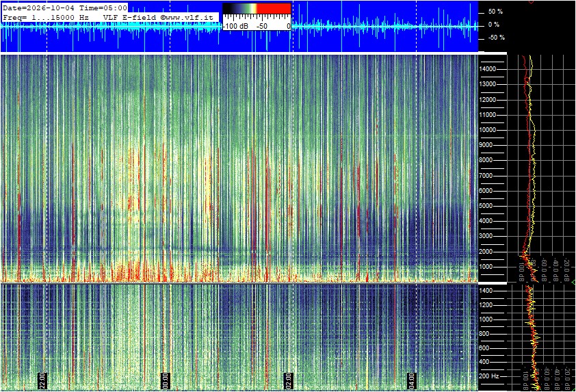Click the "Freq= 1...15000 Hz" text

tap(46, 17)
